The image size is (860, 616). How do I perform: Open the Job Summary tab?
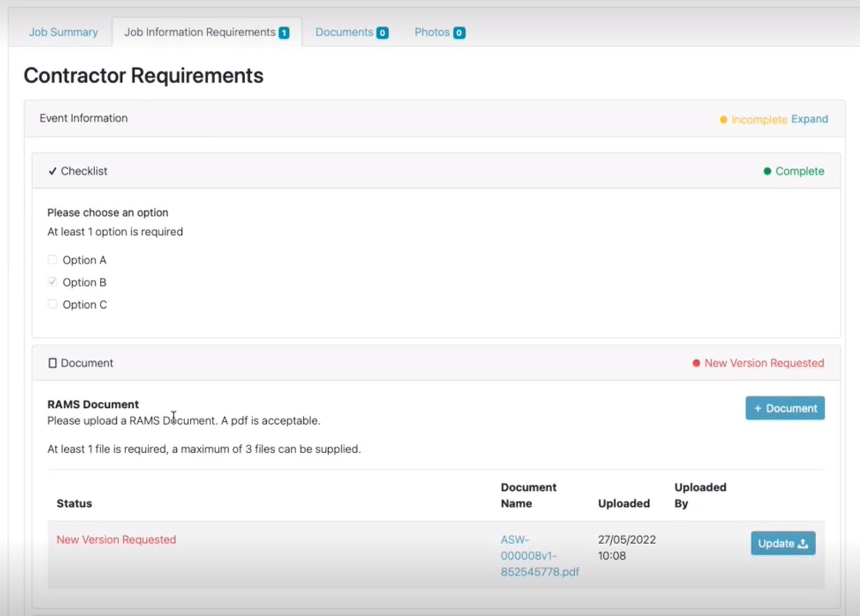63,32
